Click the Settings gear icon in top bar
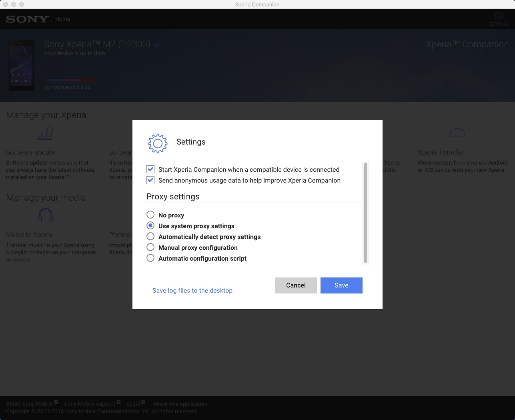 (x=499, y=16)
